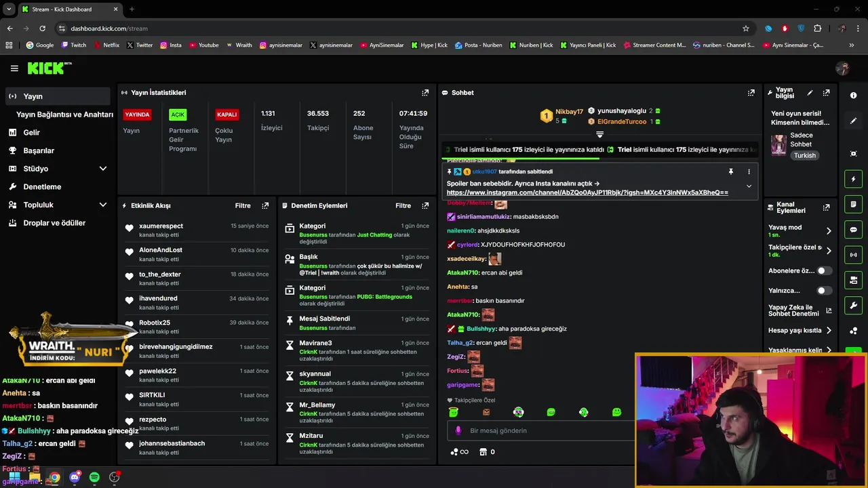
Task: Click the info icon in right sidebar
Action: (x=853, y=96)
